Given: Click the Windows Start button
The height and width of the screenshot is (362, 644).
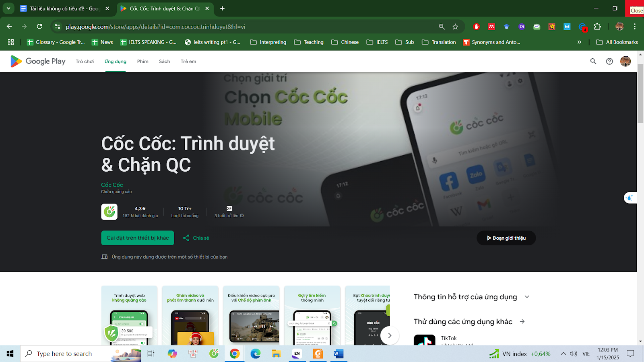Looking at the screenshot, I should (x=10, y=354).
